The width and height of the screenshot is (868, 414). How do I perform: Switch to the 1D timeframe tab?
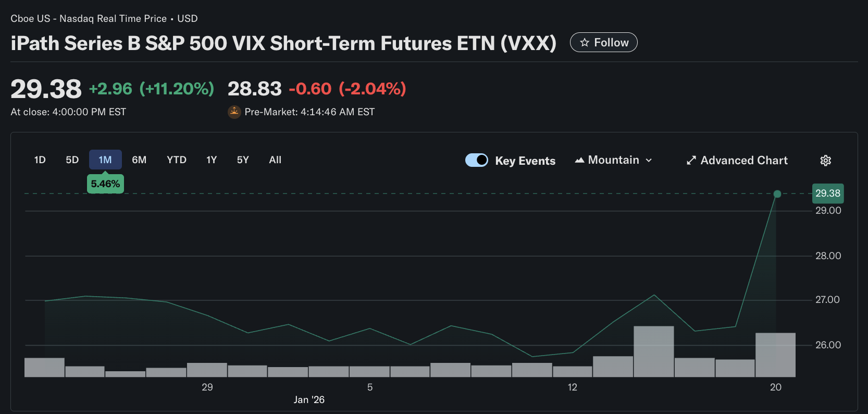[40, 160]
